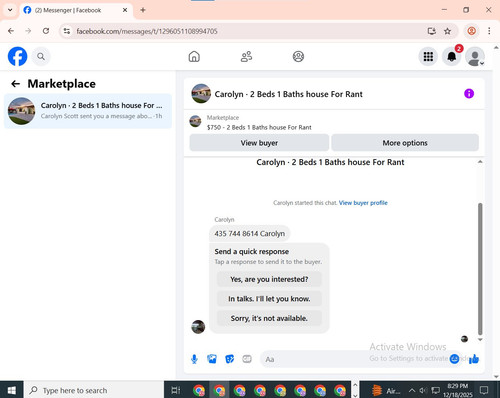500x398 pixels.
Task: Open the Notifications bell
Action: (x=452, y=57)
